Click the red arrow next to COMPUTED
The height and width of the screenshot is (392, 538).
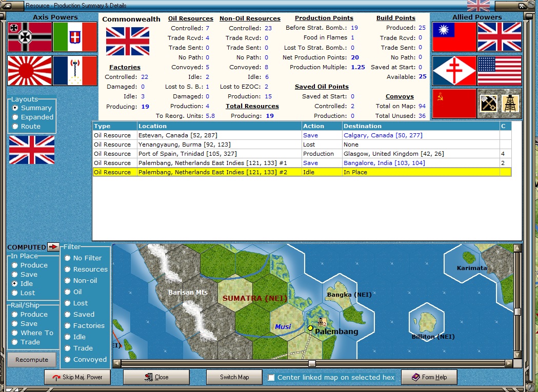[x=53, y=246]
